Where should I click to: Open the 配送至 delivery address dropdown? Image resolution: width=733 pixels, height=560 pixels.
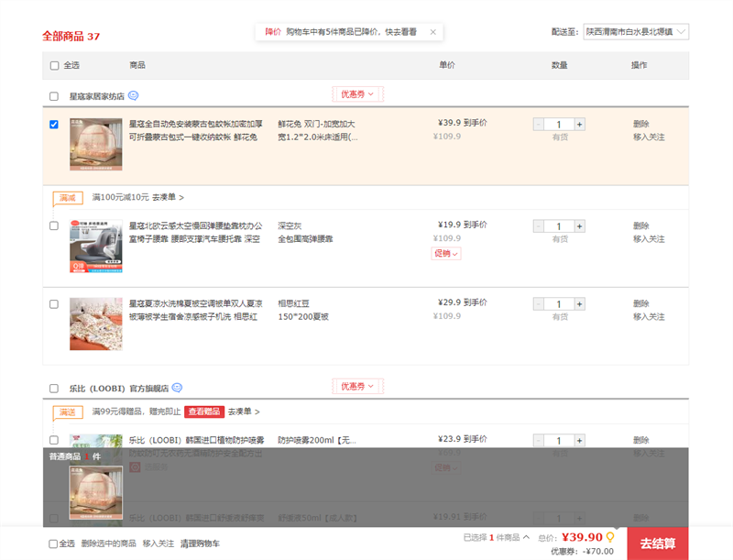coord(636,32)
